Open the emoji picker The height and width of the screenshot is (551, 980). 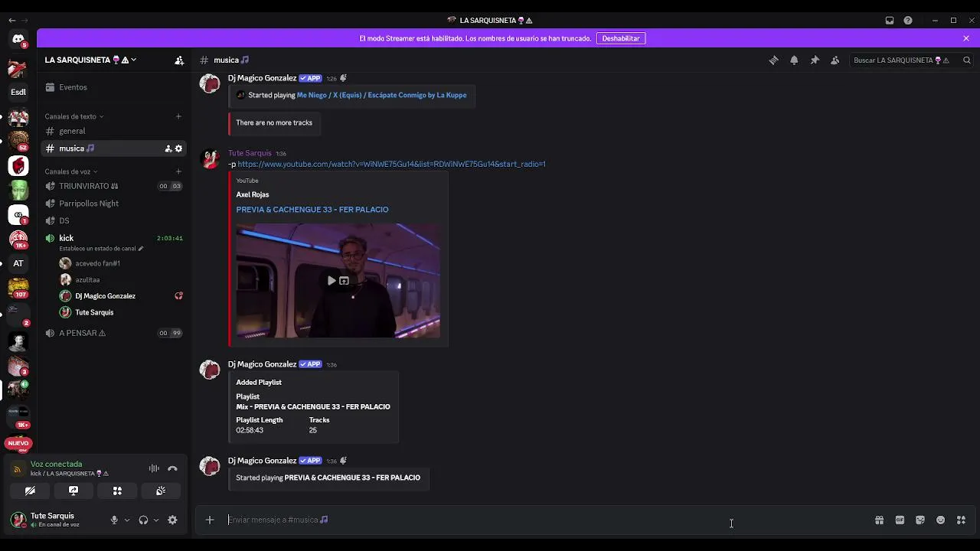[x=941, y=520]
